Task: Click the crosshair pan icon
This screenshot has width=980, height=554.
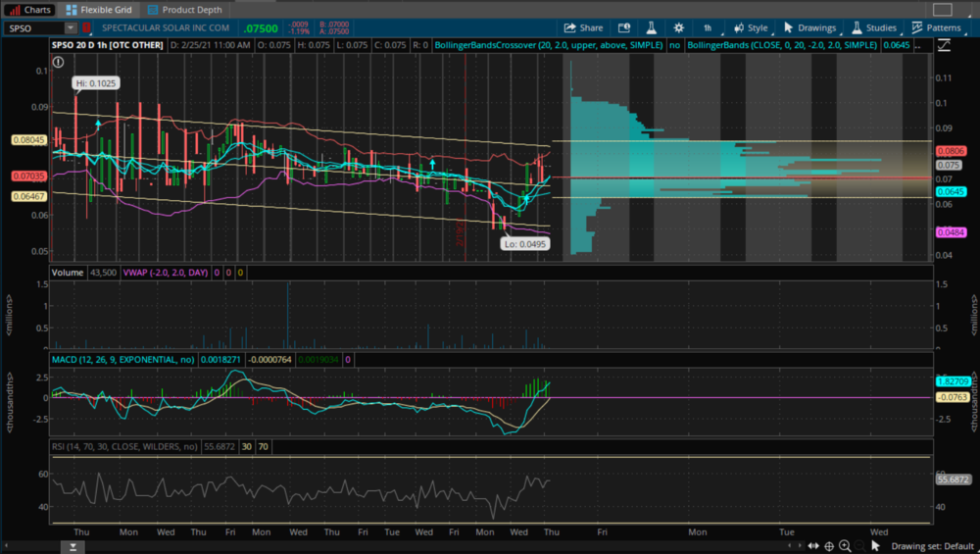Action: tap(829, 546)
